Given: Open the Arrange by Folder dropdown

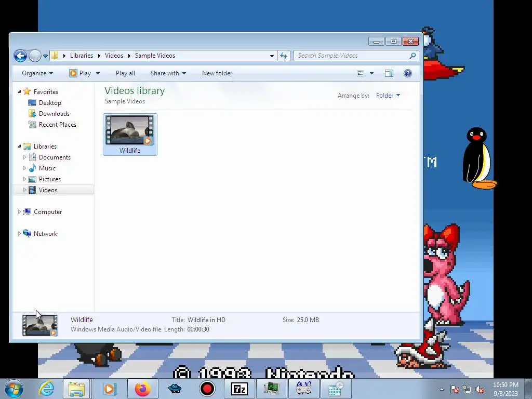Looking at the screenshot, I should (x=388, y=96).
